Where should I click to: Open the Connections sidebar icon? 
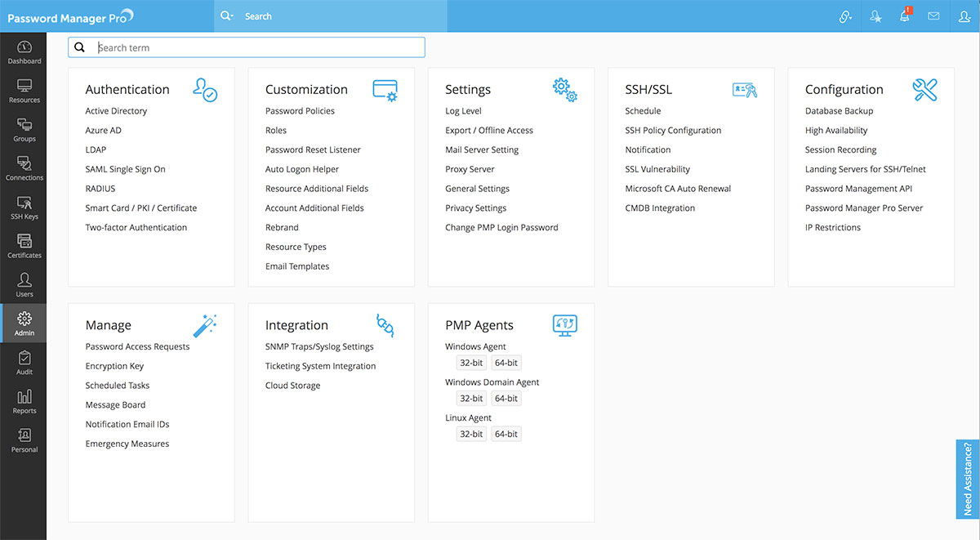click(24, 163)
